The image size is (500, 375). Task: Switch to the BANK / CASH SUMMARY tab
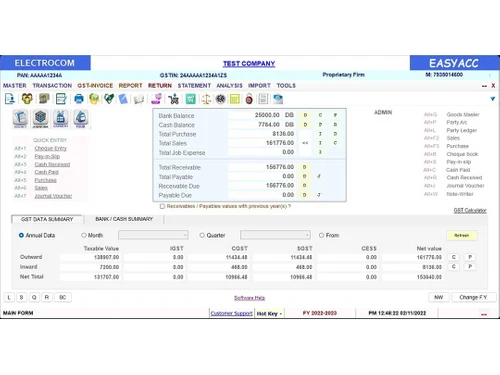[x=124, y=219]
